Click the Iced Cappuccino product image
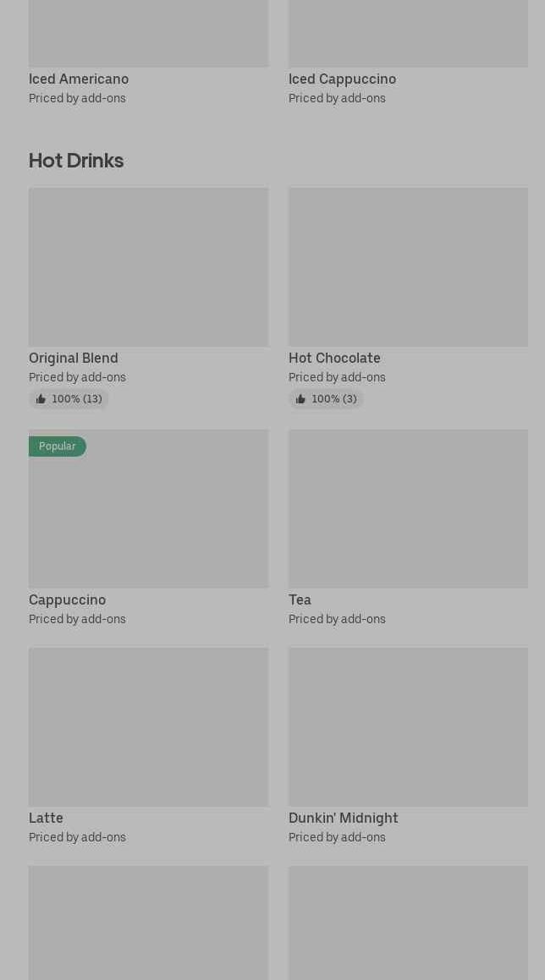The image size is (545, 980). point(408,32)
